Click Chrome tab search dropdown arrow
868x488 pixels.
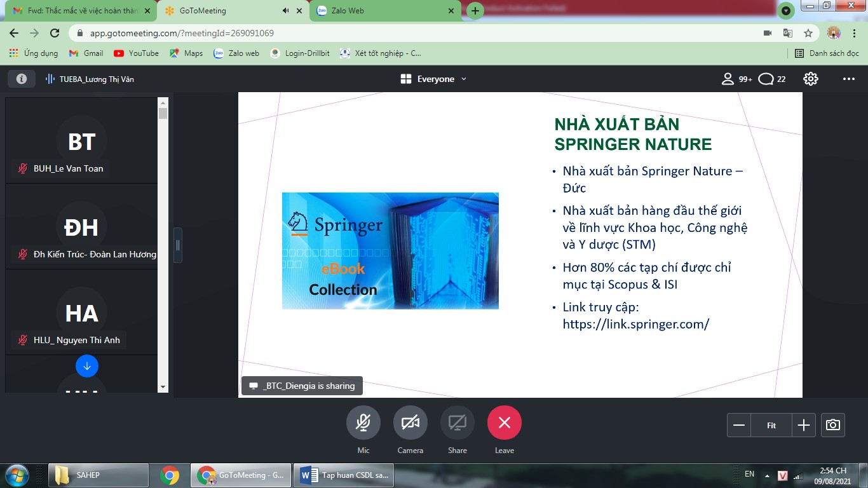[786, 11]
